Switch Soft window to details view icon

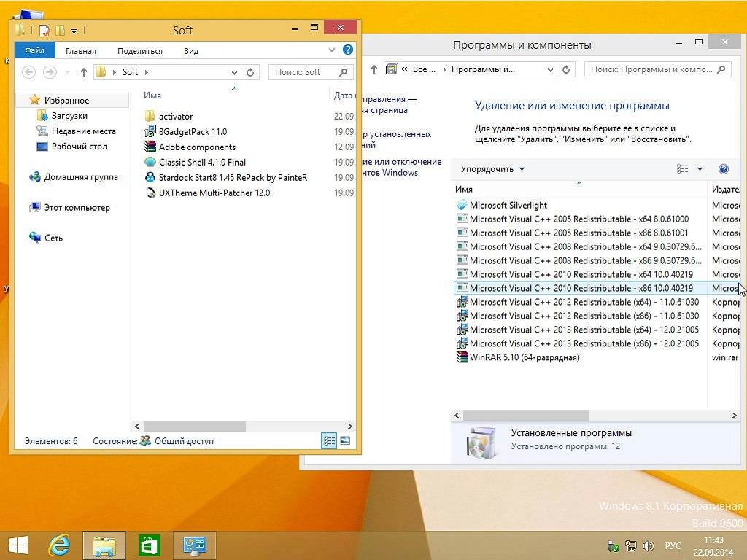tap(329, 440)
